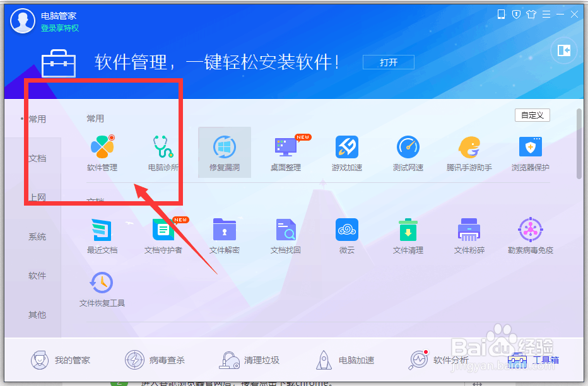Viewport: 588px width, 386px height.
Task: Click the mobile phone icon in title bar
Action: pos(501,15)
